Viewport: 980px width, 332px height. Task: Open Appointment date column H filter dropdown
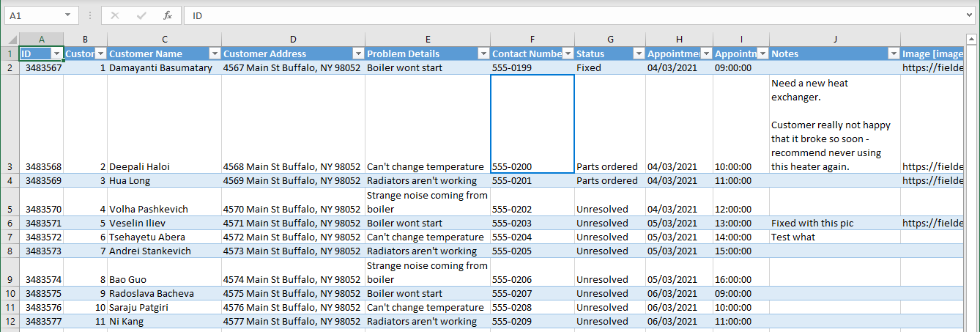click(706, 54)
